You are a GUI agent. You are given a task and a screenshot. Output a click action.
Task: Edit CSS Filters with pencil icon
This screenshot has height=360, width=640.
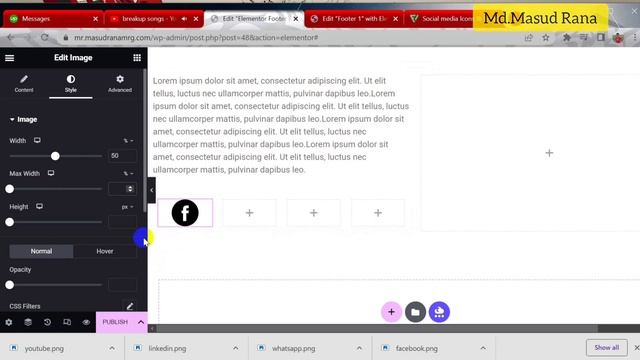click(x=129, y=306)
